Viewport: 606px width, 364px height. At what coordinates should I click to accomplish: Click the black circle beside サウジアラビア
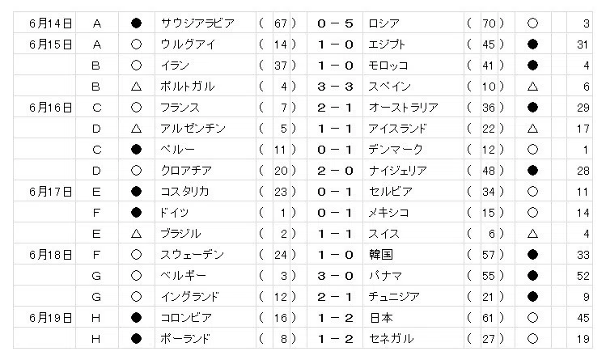tap(136, 23)
